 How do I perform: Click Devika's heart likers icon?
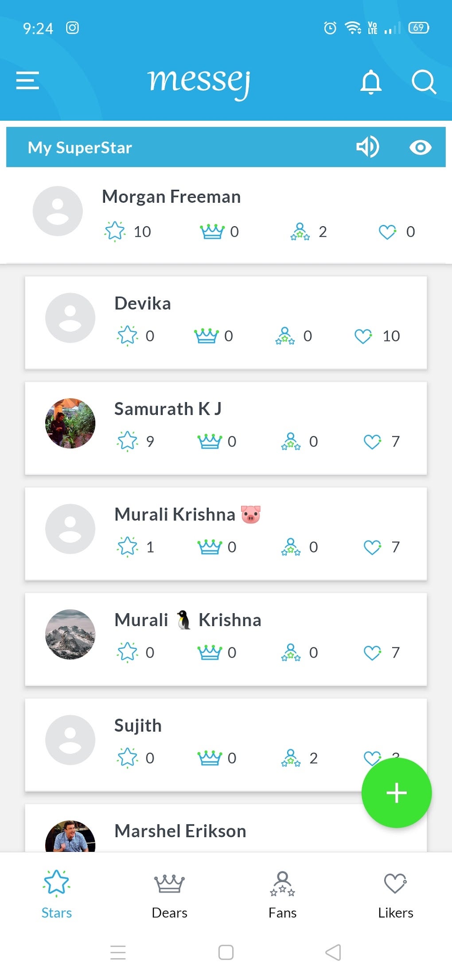click(x=363, y=336)
